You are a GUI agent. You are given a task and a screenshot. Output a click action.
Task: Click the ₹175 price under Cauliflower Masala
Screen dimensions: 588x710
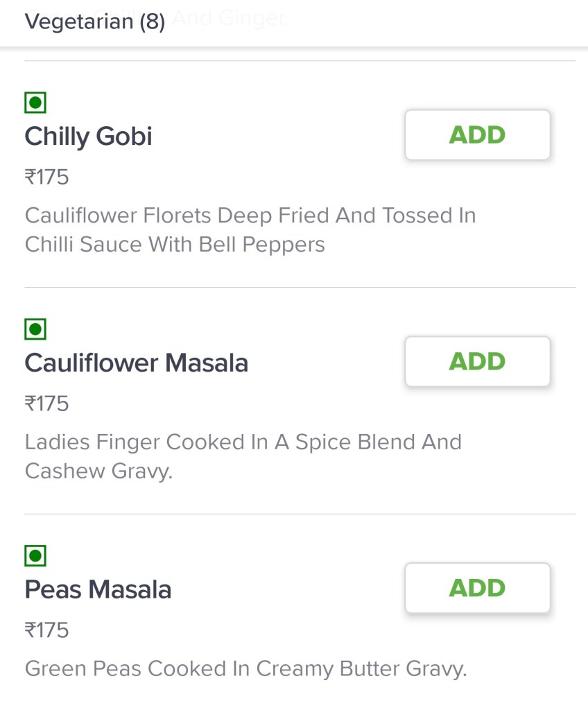[x=47, y=404]
